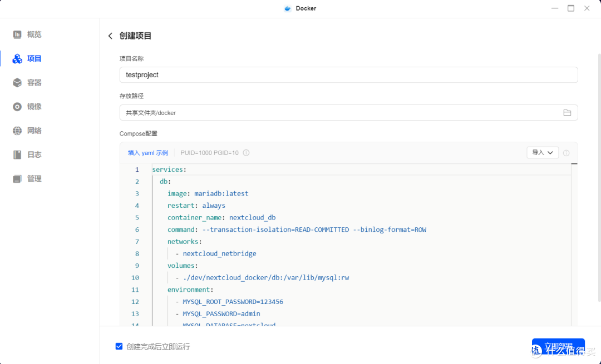Click line number 1 in the editor gutter
The image size is (601, 364).
[137, 169]
